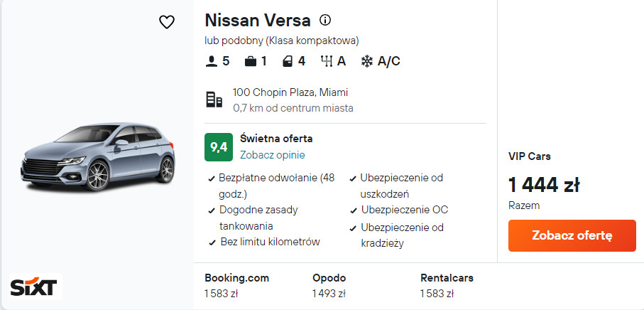Add Nissan Versa to favorites (heart icon)
Viewport: 644px width, 310px height.
tap(167, 23)
